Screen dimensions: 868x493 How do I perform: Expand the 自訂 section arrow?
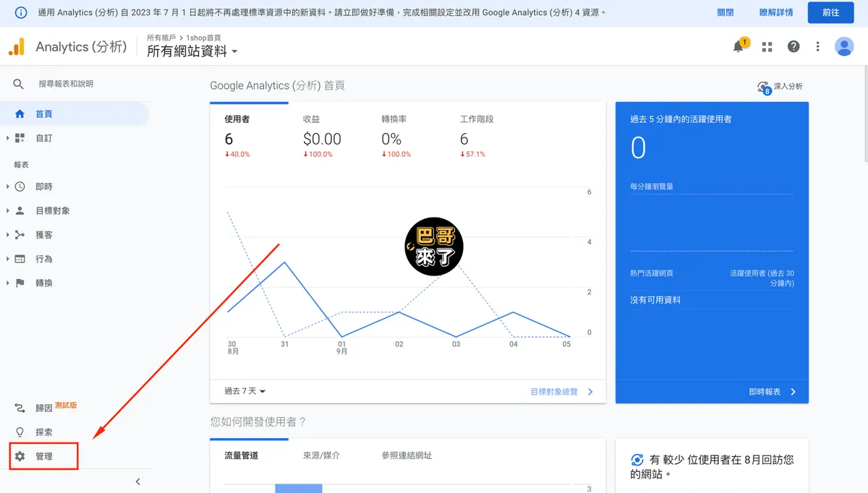pos(7,138)
